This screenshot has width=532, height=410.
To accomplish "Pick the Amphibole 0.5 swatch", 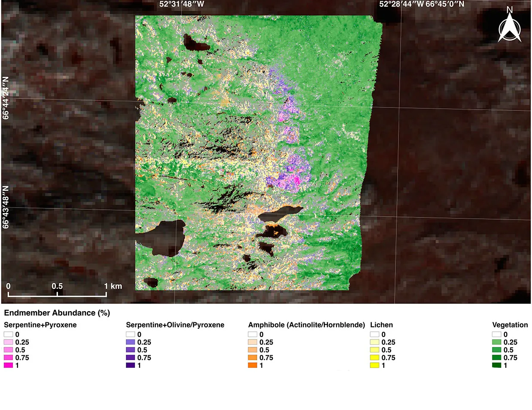I will coord(252,350).
